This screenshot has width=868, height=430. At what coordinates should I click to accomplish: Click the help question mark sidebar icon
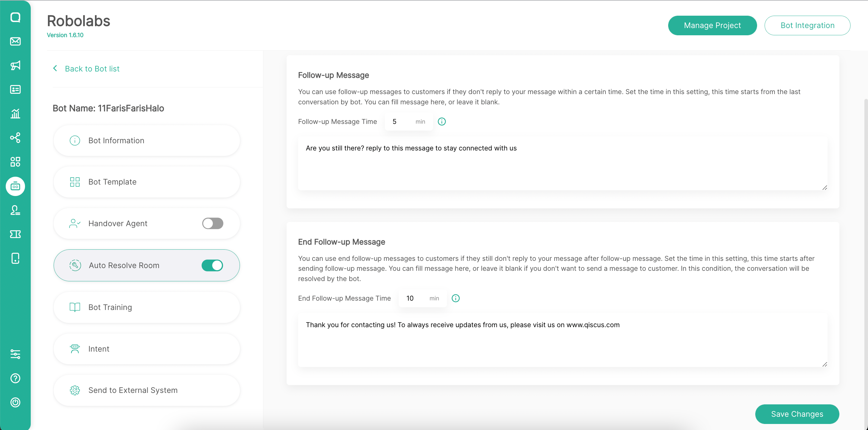pyautogui.click(x=15, y=378)
